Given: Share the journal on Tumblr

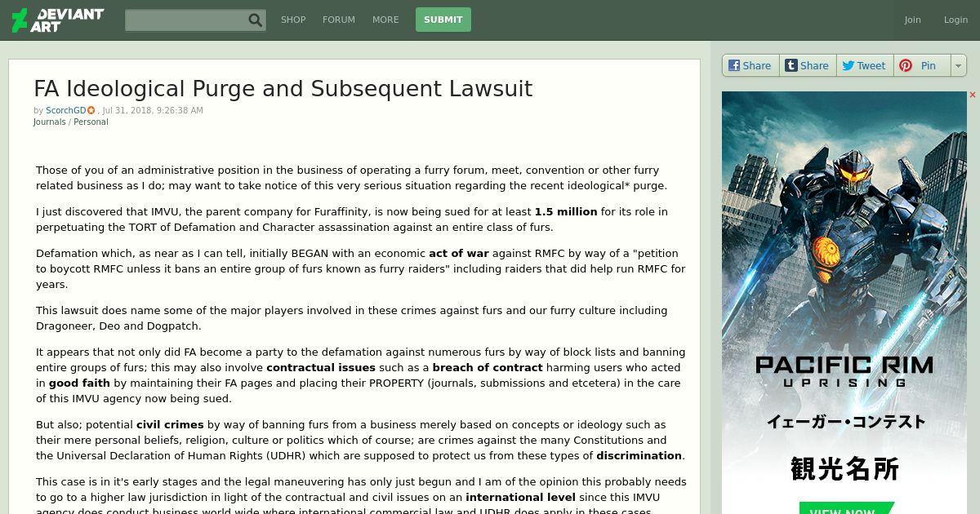Looking at the screenshot, I should (x=808, y=65).
